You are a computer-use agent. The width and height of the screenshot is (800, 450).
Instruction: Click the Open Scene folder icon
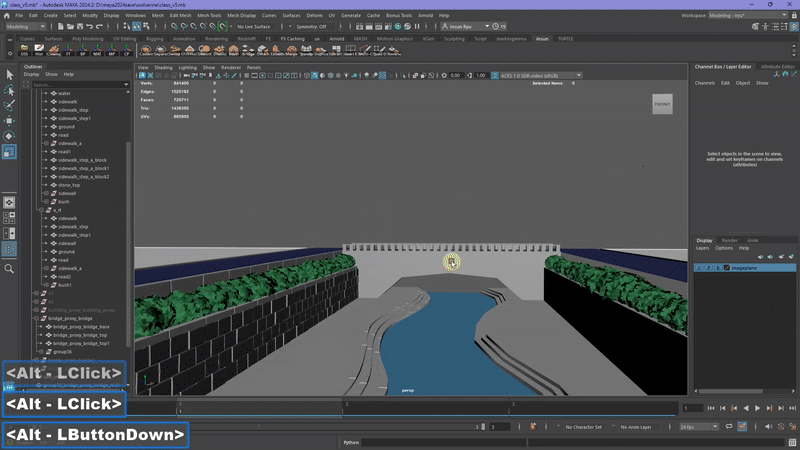70,27
